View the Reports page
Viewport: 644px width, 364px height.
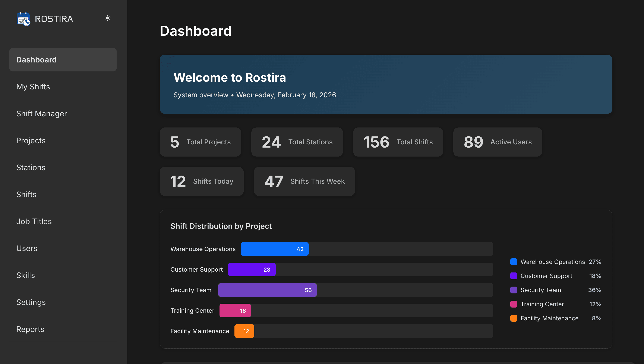30,329
